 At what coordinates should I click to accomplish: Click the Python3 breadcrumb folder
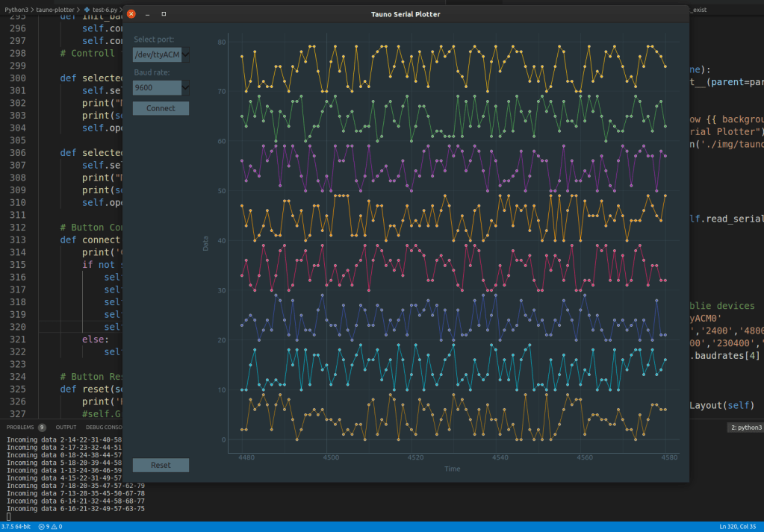click(x=16, y=10)
